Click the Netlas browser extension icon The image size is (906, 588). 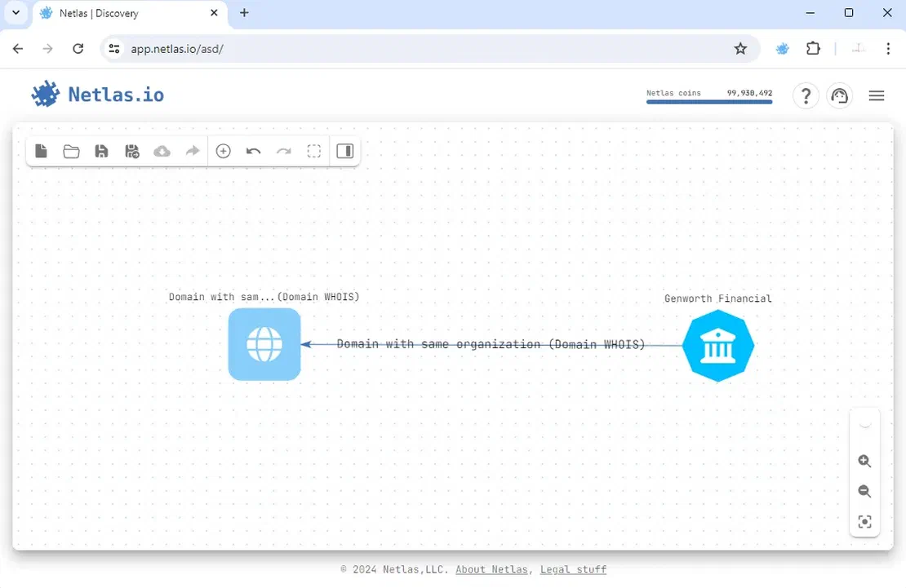(x=783, y=48)
